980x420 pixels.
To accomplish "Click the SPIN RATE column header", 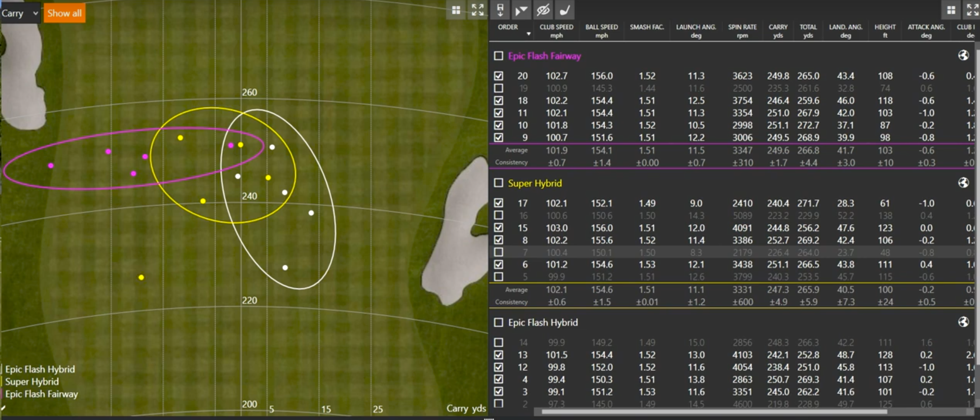I will point(742,31).
